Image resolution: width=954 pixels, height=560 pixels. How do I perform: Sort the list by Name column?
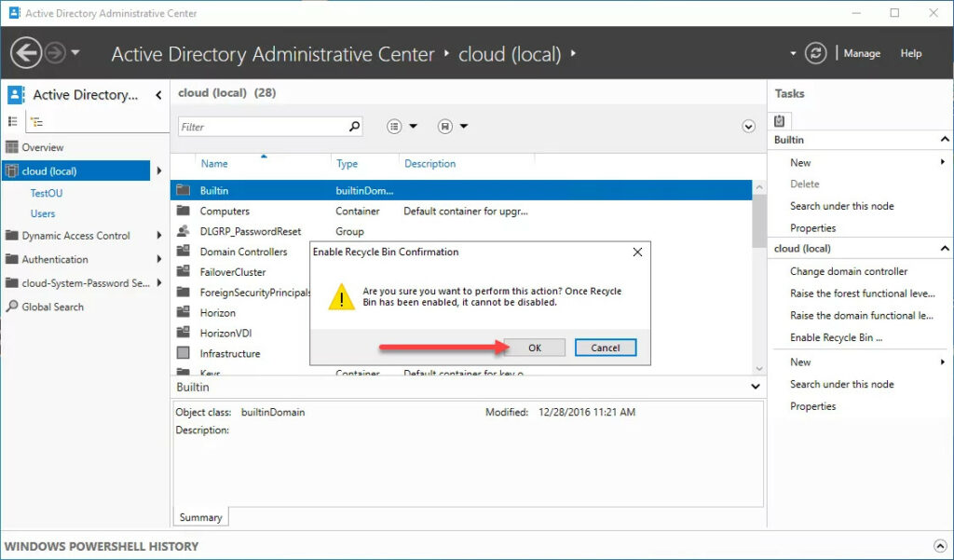pyautogui.click(x=214, y=164)
